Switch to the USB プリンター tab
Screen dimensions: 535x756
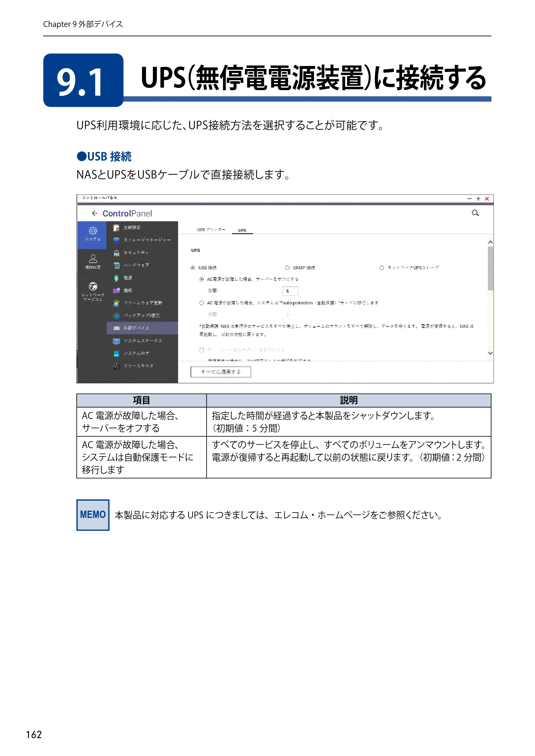(x=211, y=230)
